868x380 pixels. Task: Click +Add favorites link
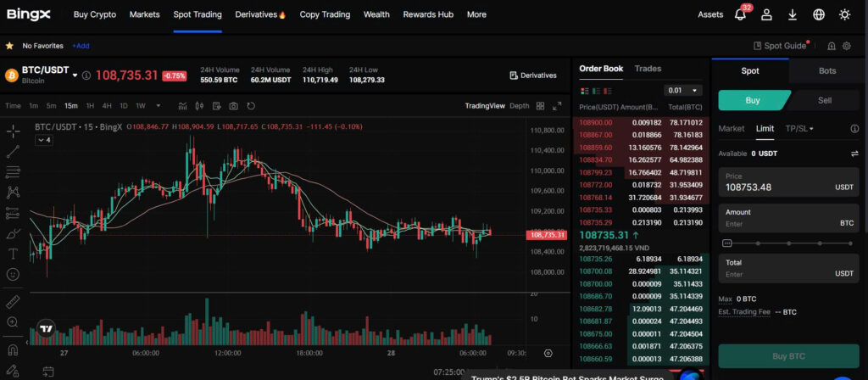point(81,46)
